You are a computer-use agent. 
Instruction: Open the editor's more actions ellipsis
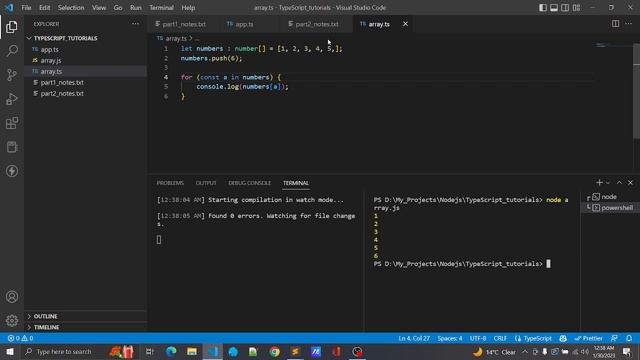pos(629,24)
